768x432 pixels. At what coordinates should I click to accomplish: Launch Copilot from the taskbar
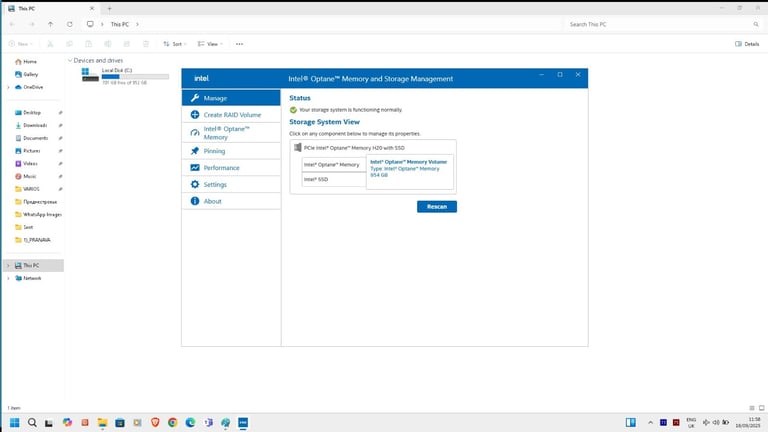pos(67,422)
